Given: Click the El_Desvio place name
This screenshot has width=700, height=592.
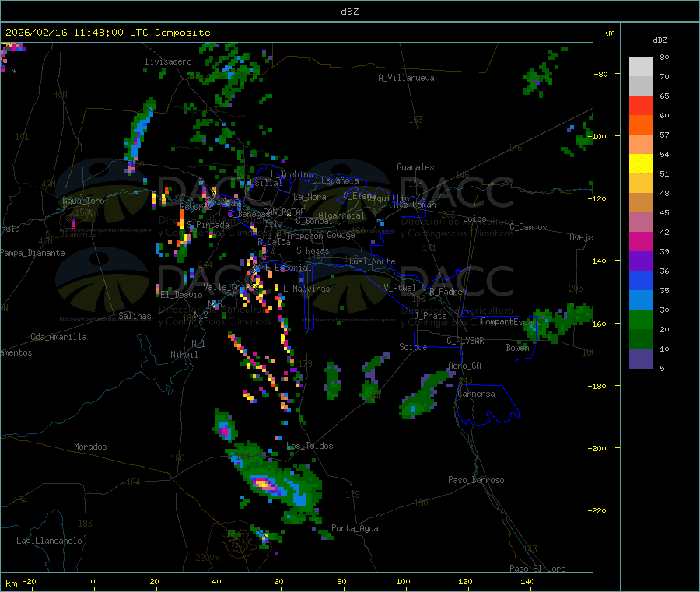Looking at the screenshot, I should pyautogui.click(x=181, y=295).
